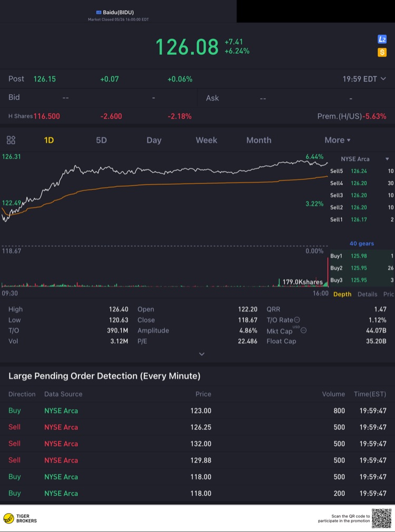This screenshot has width=395, height=532.
Task: Open the T/O Rate info icon
Action: coord(297,319)
